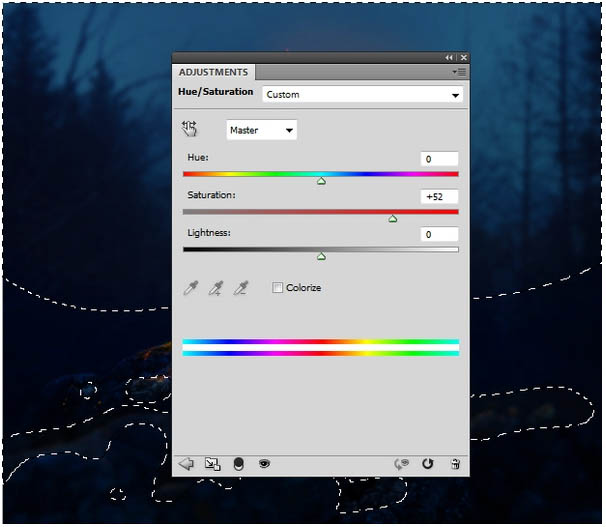The width and height of the screenshot is (606, 527).
Task: Click the Saturation label
Action: pos(211,195)
